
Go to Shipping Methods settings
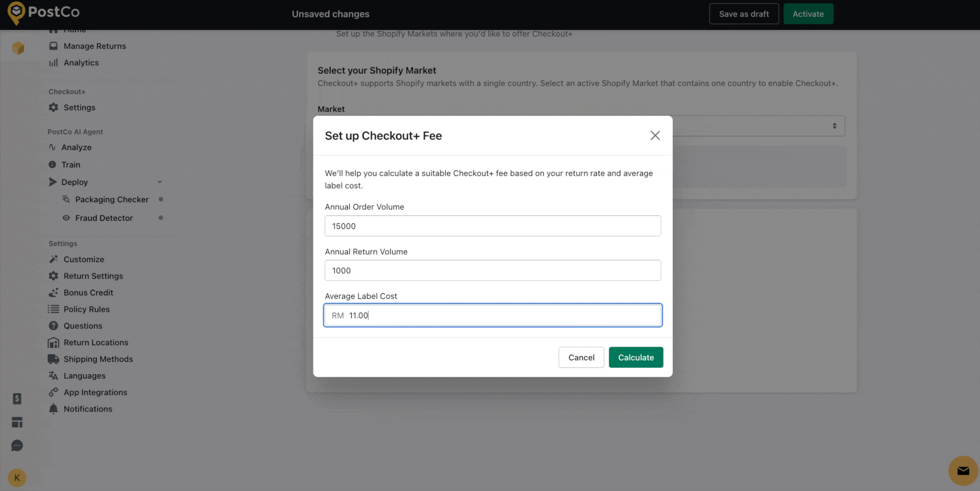98,359
